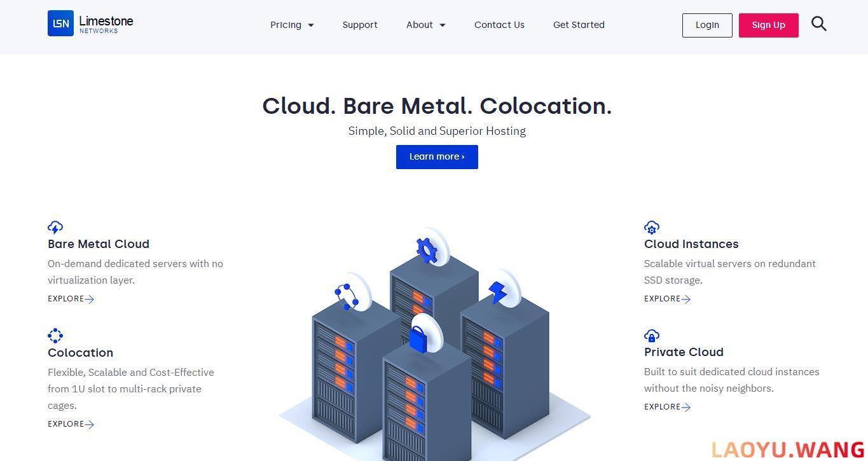
Task: Click 'Simple, Solid and Superior Hosting' tagline
Action: tap(437, 131)
